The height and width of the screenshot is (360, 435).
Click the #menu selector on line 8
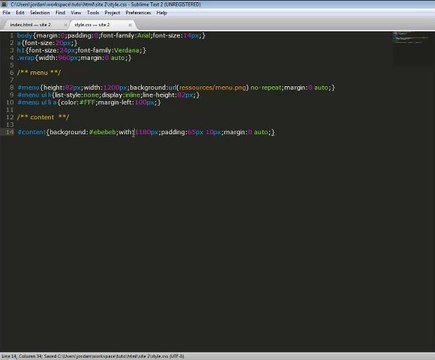pos(29,88)
